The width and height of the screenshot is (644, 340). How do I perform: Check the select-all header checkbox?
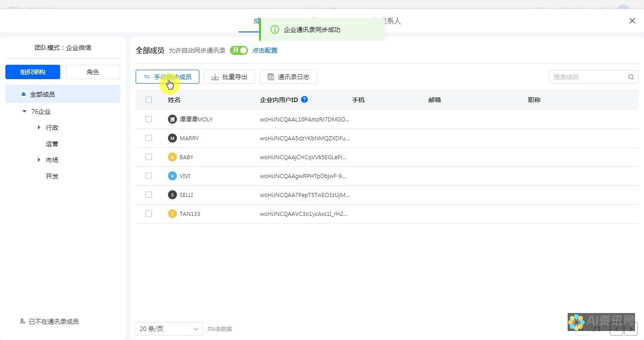coord(149,100)
